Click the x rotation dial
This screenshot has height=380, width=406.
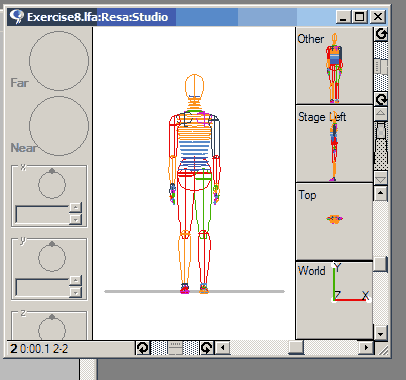52,184
